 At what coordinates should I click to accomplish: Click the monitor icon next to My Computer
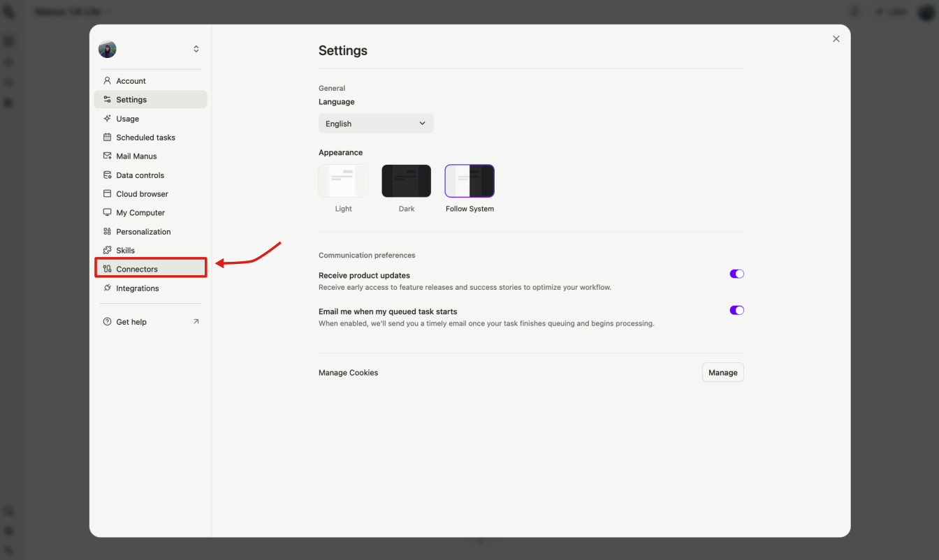click(108, 212)
